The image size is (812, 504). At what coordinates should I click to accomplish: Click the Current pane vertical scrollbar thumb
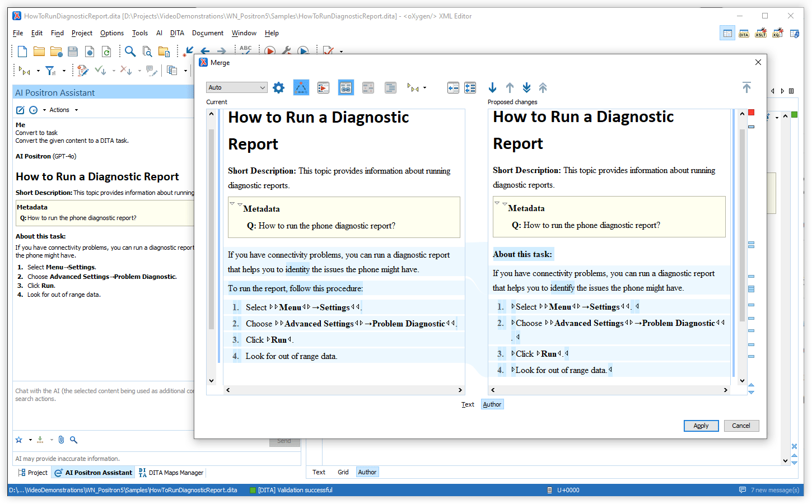pyautogui.click(x=211, y=228)
